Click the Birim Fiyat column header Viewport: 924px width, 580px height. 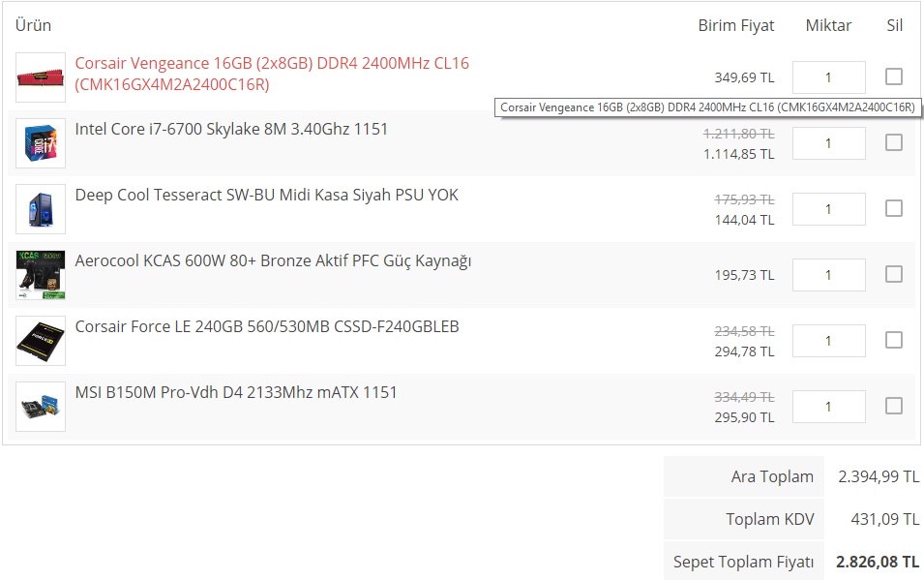click(736, 26)
